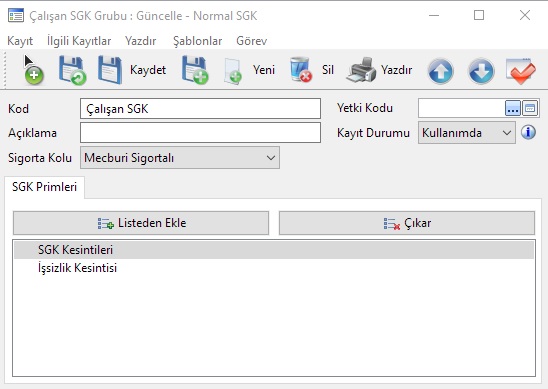Open the Yetki Kodu ellipsis lookup button
This screenshot has height=389, width=548.
513,108
